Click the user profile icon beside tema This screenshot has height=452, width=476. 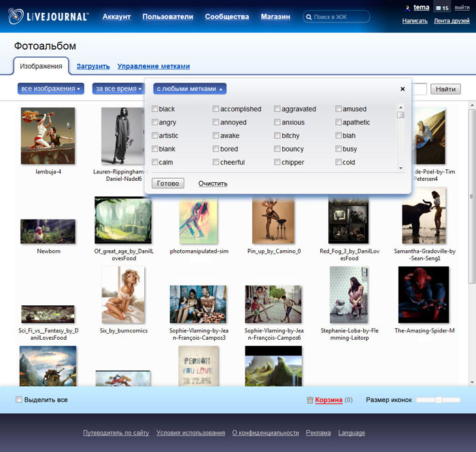point(407,8)
